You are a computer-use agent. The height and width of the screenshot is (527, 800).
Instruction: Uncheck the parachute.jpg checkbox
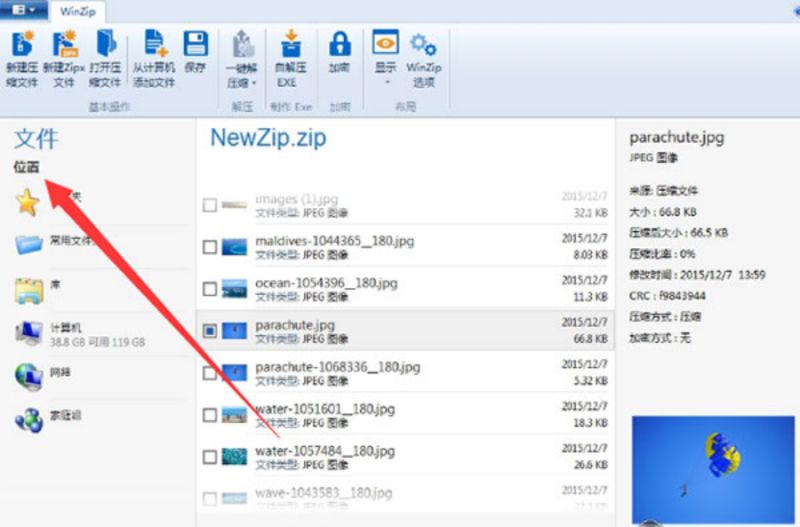click(x=210, y=331)
